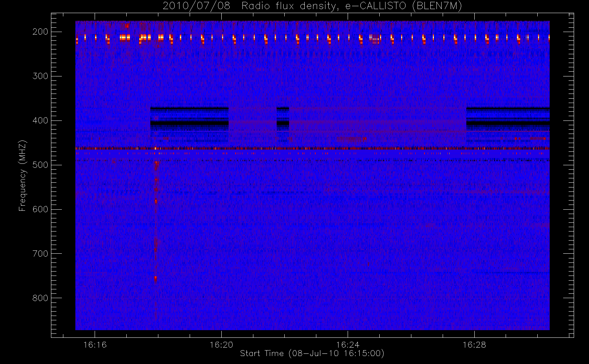589x364 pixels.
Task: Click the 16:20 time tick label
Action: [221, 345]
